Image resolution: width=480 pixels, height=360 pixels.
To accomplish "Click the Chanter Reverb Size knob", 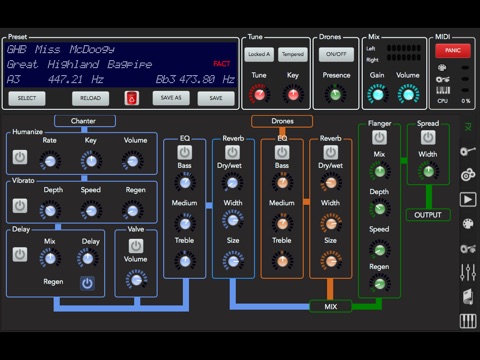I will [x=233, y=261].
